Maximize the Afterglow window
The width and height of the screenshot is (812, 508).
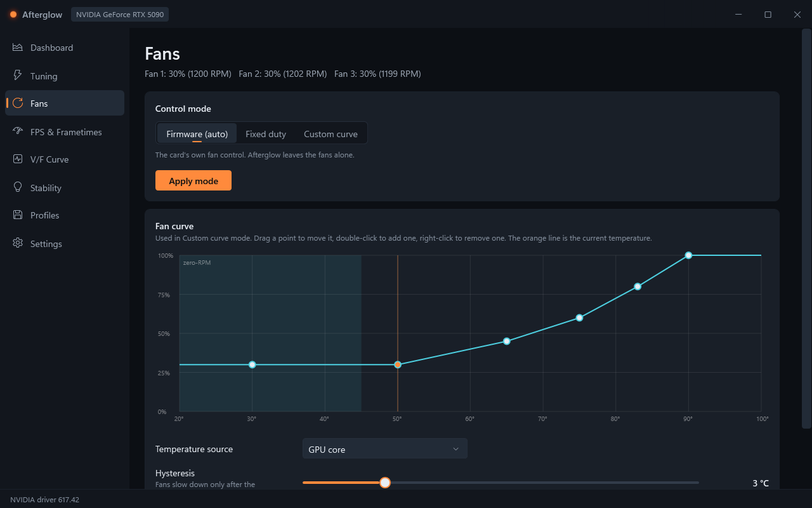click(768, 15)
